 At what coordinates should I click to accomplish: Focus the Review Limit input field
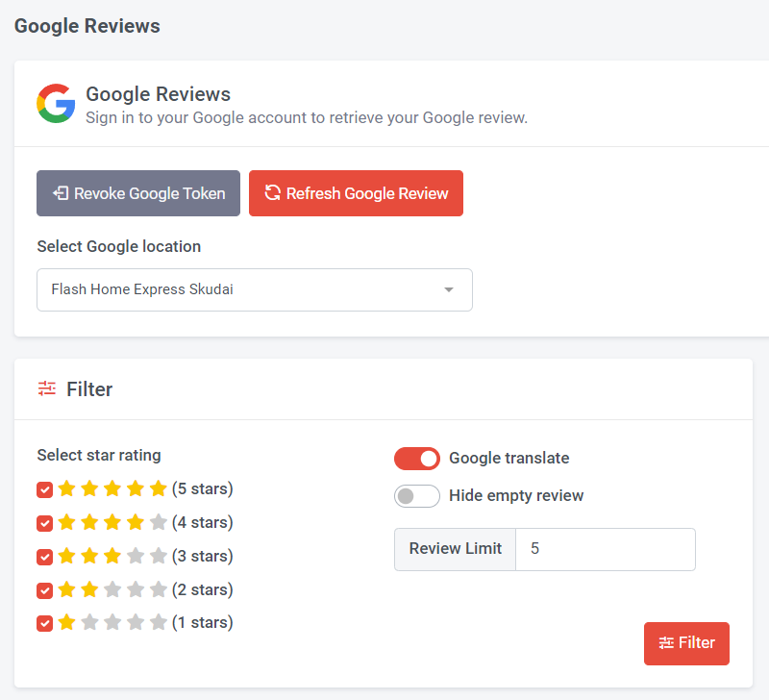pos(606,549)
